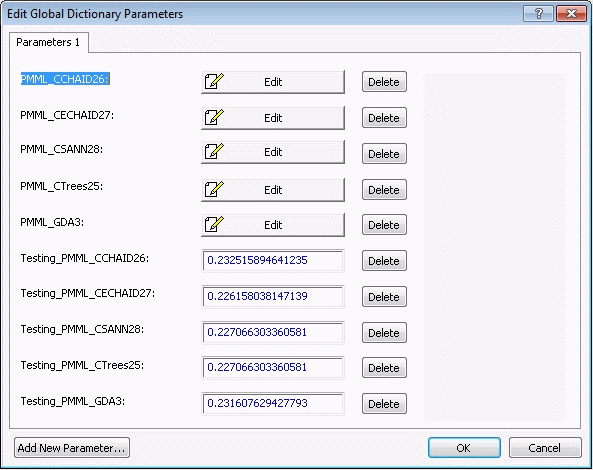The width and height of the screenshot is (593, 470).
Task: Click the PMML_CECHAID27 label
Action: tap(67, 115)
